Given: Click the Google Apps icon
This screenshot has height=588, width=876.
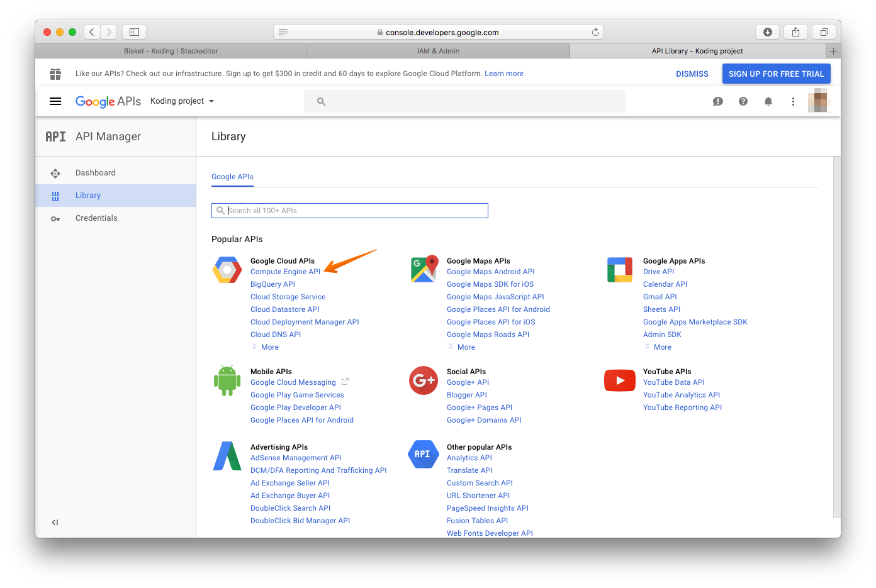Looking at the screenshot, I should (x=620, y=270).
